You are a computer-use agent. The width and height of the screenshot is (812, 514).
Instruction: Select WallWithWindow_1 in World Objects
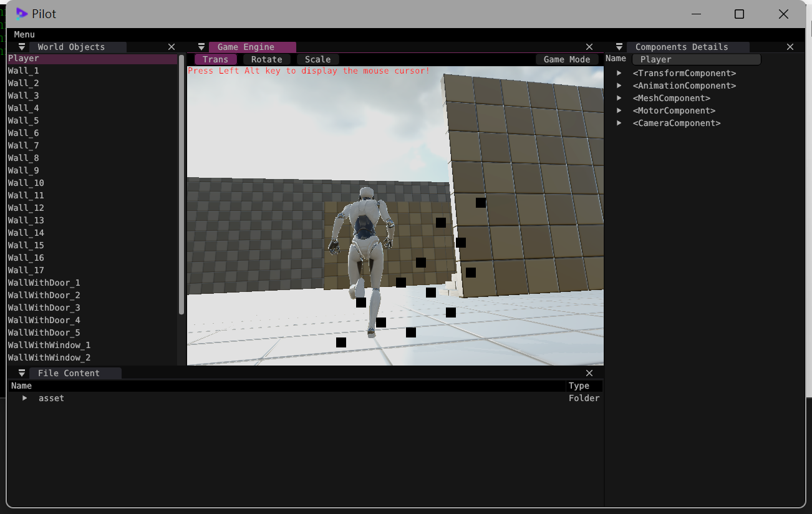[x=49, y=344]
